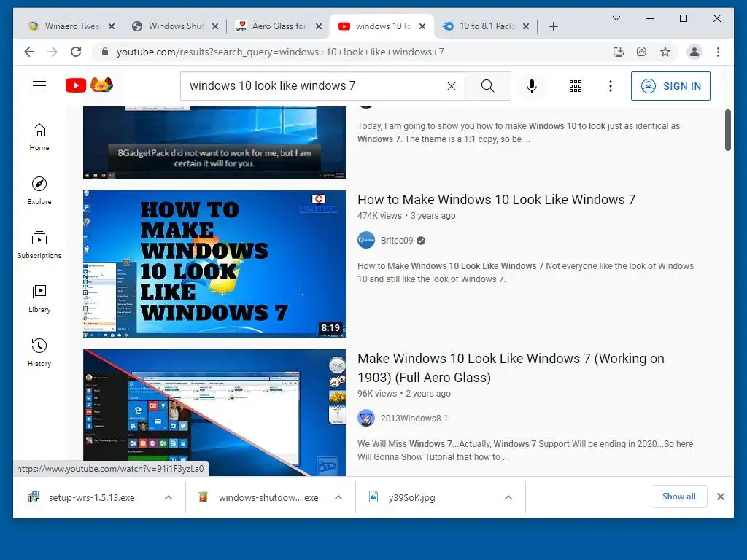The width and height of the screenshot is (747, 560).
Task: Open 2013Windows8.1 channel name link
Action: (x=414, y=419)
